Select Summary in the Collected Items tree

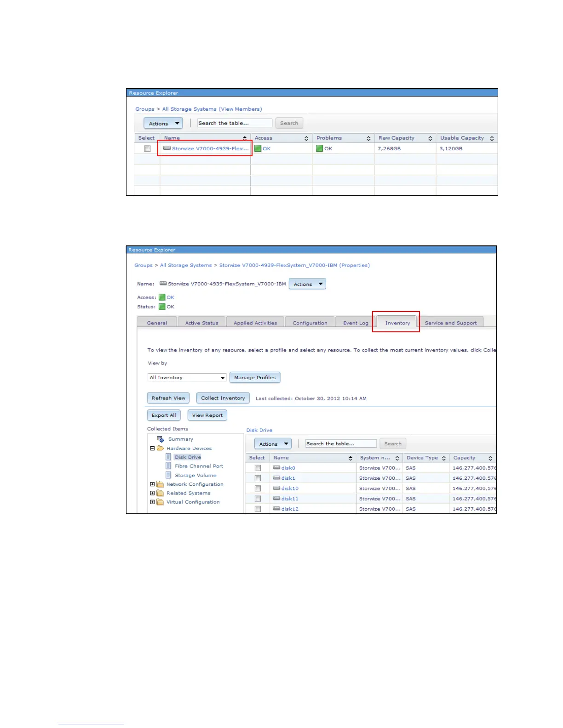(181, 439)
